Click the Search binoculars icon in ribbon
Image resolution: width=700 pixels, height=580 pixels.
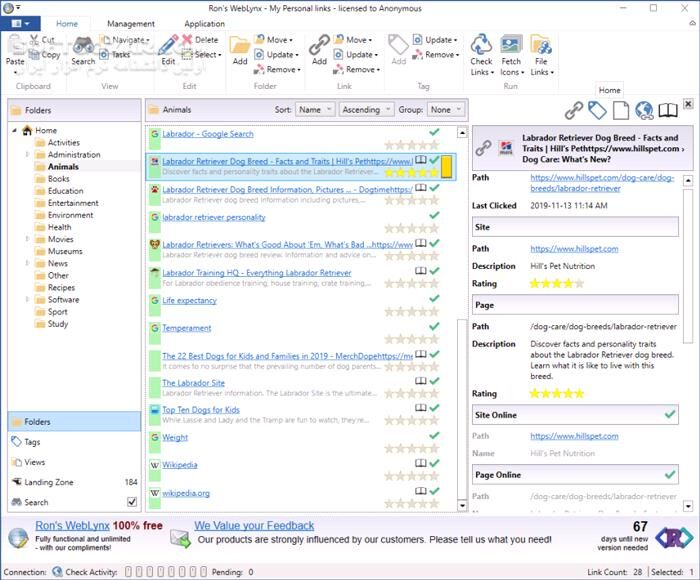(x=83, y=46)
